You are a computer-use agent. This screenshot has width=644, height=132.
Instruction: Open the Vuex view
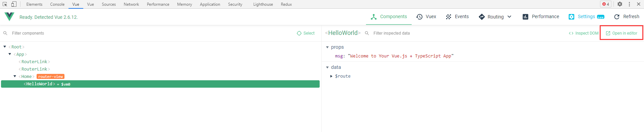click(426, 16)
